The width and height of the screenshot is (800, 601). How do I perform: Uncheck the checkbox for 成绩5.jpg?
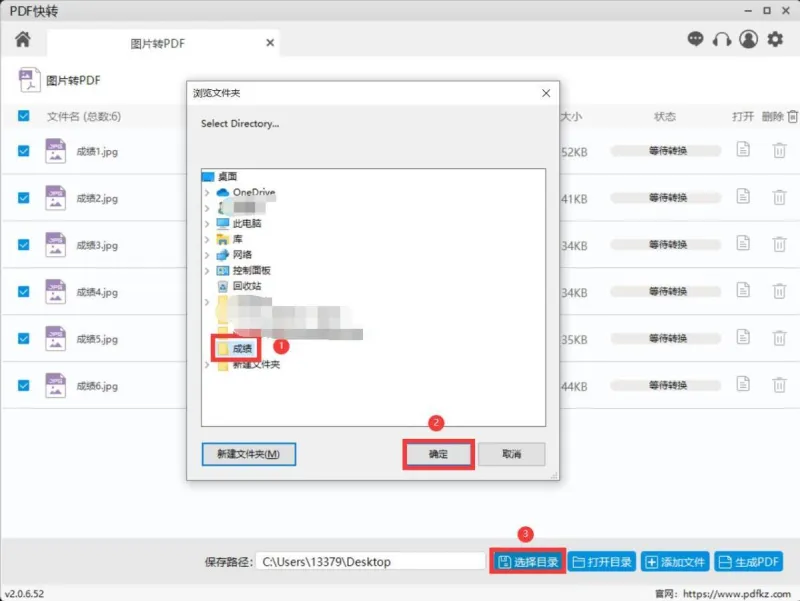click(23, 338)
